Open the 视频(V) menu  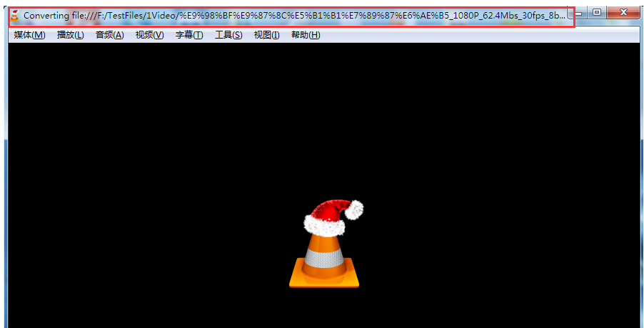click(x=149, y=35)
